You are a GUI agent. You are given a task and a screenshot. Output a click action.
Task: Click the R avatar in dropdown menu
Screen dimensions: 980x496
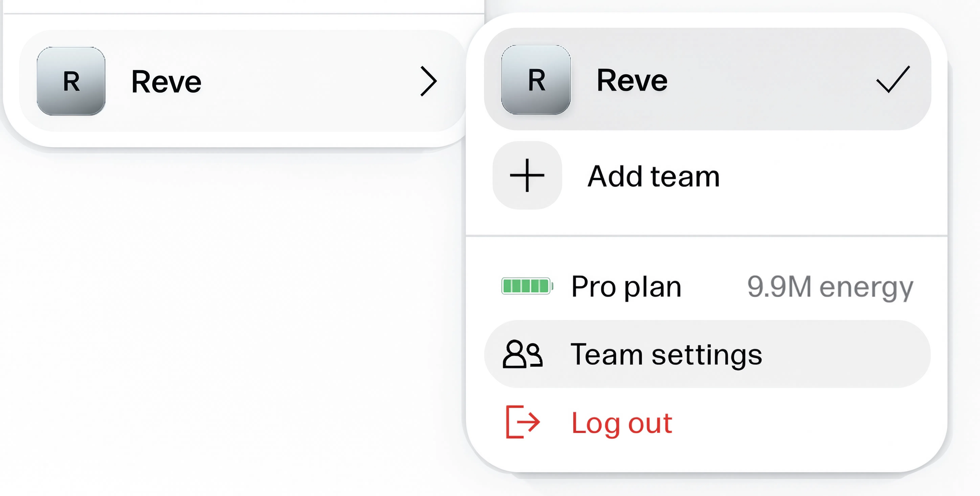[x=536, y=80]
